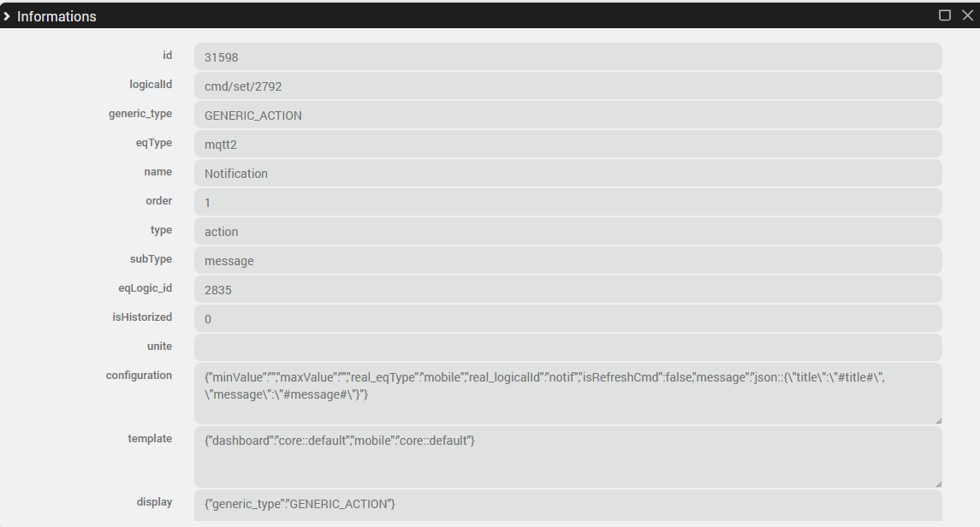Click the template text area resize handle
This screenshot has width=980, height=527.
click(938, 483)
